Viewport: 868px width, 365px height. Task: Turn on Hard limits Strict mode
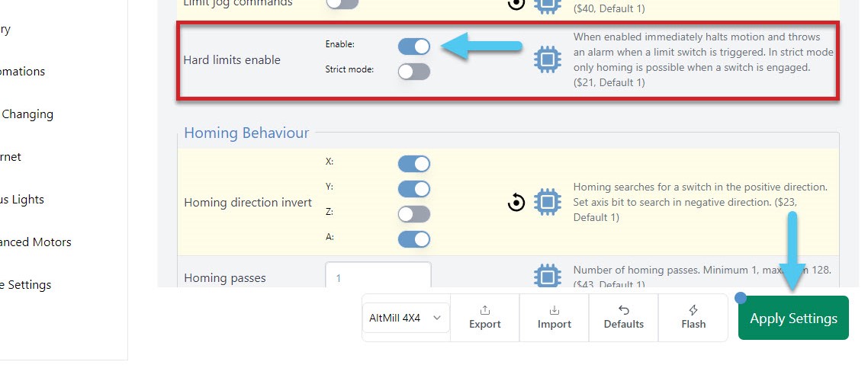click(414, 72)
